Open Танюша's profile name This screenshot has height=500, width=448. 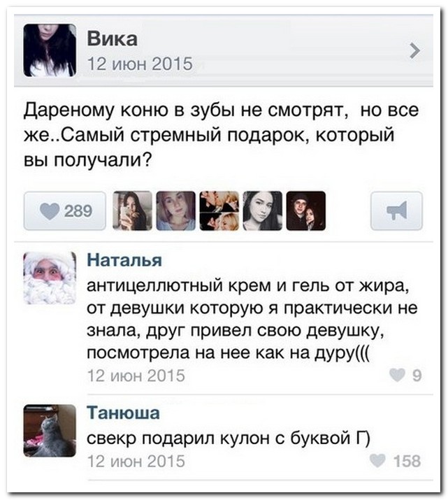[123, 413]
